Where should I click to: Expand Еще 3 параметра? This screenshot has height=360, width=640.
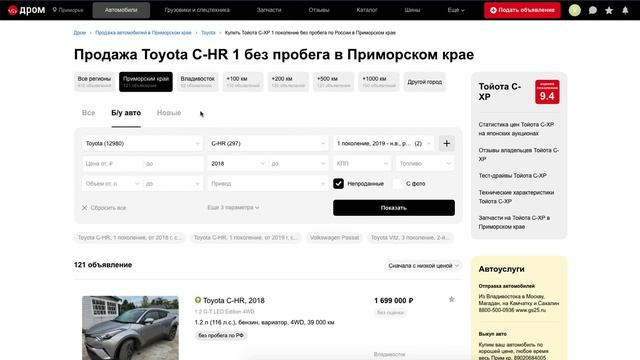(233, 207)
